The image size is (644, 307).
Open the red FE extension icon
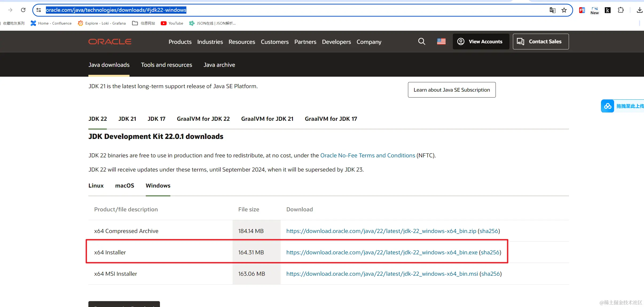(582, 10)
